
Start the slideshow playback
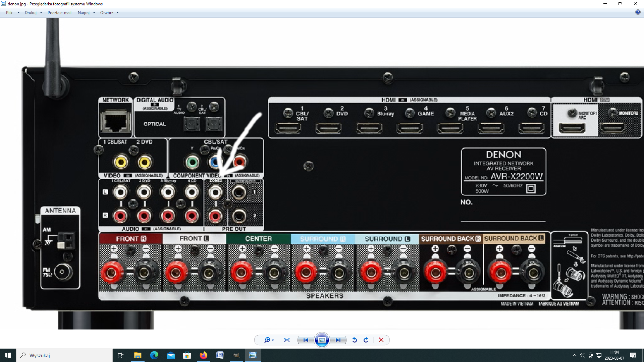(x=322, y=340)
